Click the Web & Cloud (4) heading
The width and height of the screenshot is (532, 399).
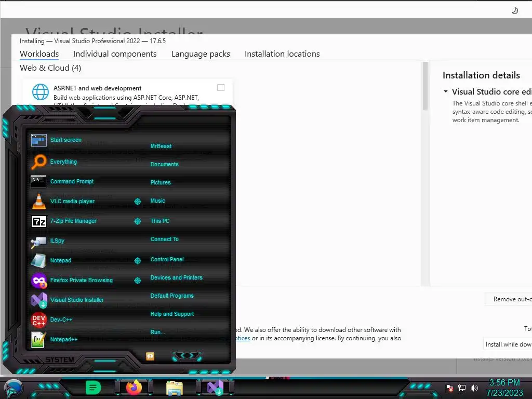click(50, 68)
